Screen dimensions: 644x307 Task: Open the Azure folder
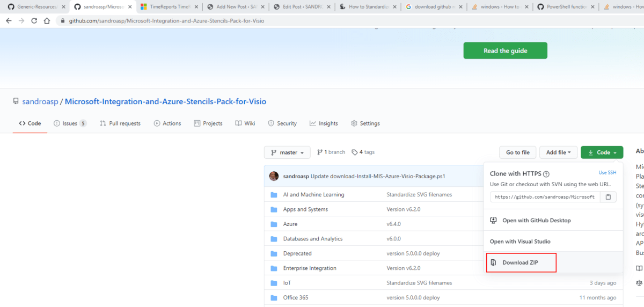click(290, 224)
